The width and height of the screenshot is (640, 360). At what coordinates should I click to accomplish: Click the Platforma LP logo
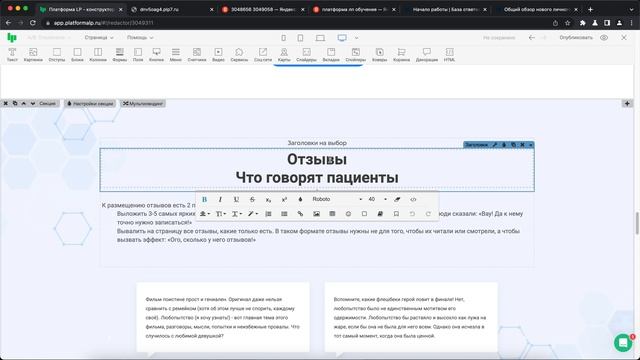[12, 38]
